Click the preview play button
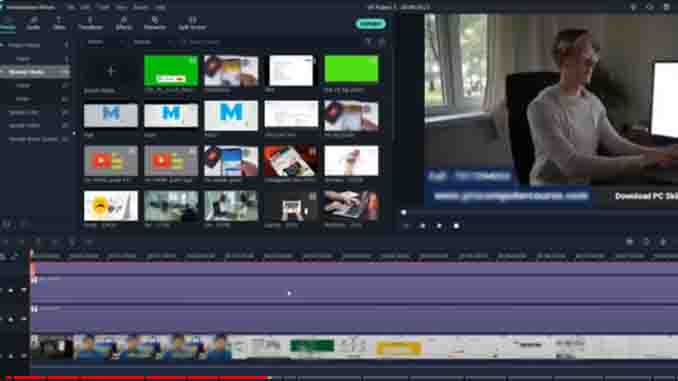Image resolution: width=678 pixels, height=381 pixels. pos(439,226)
